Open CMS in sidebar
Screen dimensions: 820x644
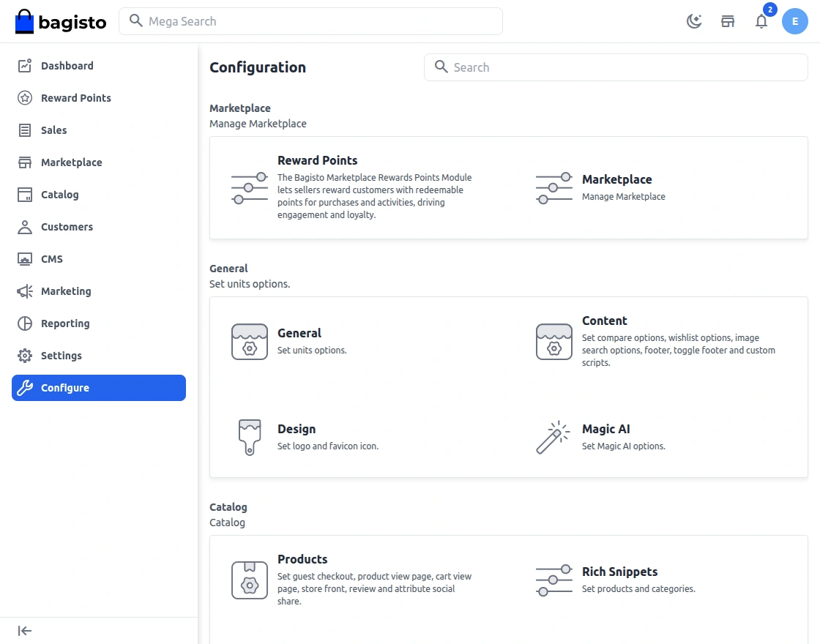[99, 259]
